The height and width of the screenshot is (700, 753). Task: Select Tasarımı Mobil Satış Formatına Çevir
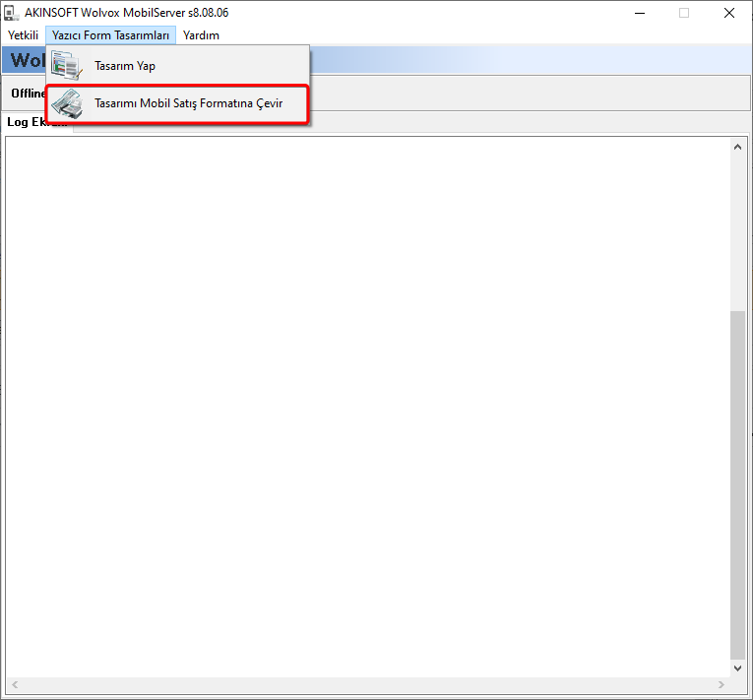(x=178, y=103)
